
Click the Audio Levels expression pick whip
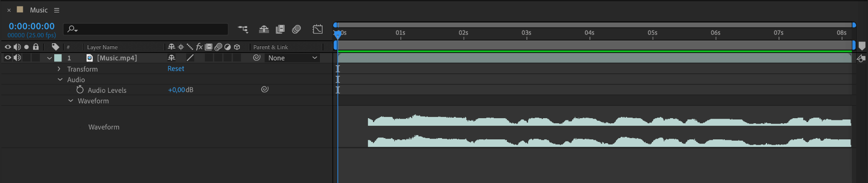(x=265, y=89)
